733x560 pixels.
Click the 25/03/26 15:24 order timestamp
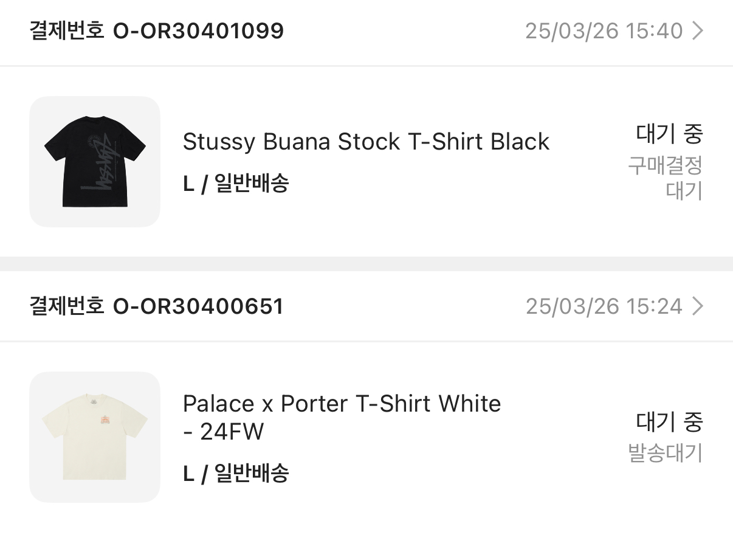click(604, 306)
